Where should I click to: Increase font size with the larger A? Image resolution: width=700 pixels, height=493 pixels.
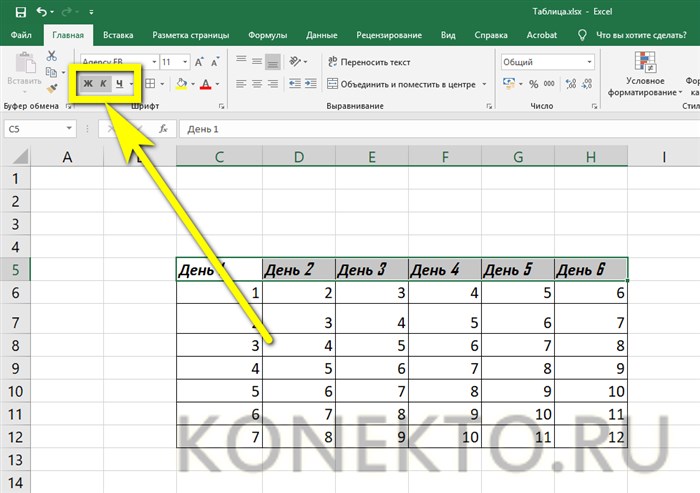point(199,62)
